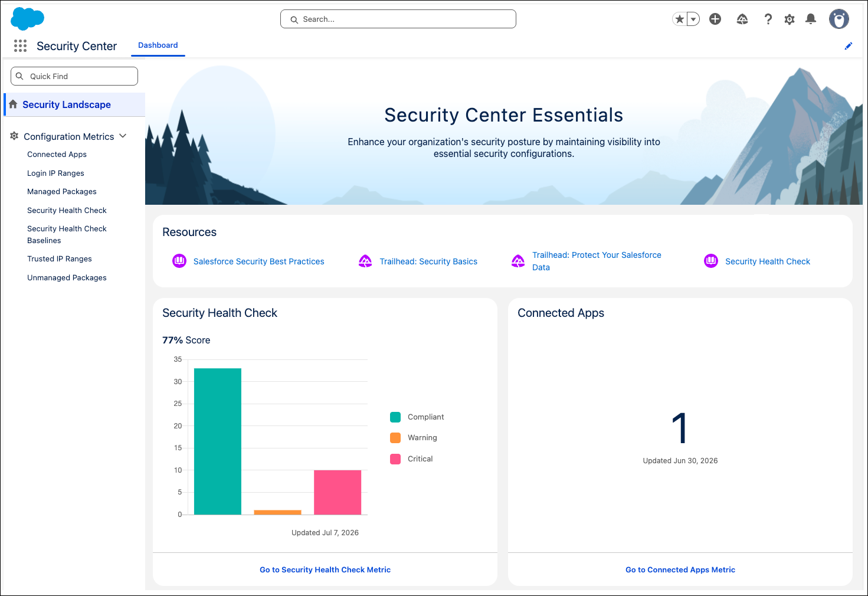
Task: Click the Configuration Metrics gear icon
Action: (x=14, y=136)
